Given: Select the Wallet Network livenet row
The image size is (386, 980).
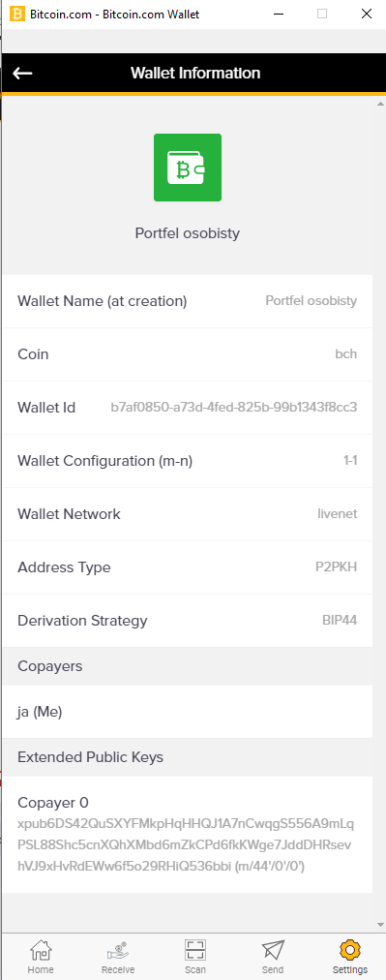Looking at the screenshot, I should point(188,514).
